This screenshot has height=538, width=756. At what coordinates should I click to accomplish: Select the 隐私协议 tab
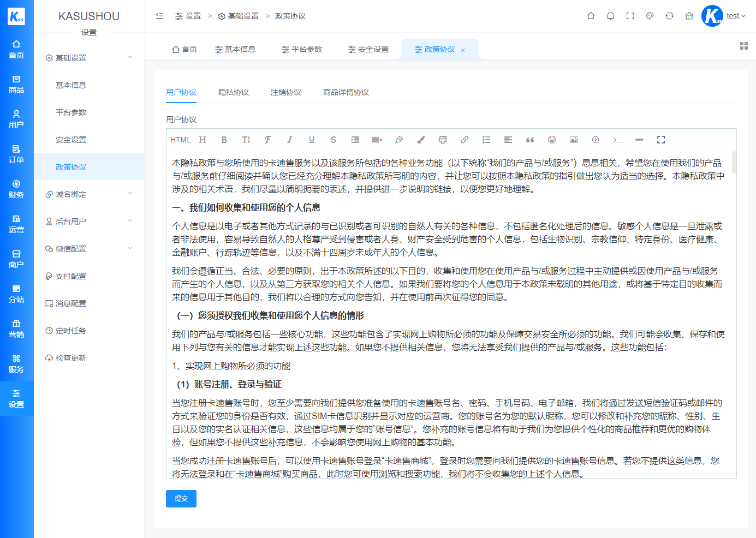(234, 92)
